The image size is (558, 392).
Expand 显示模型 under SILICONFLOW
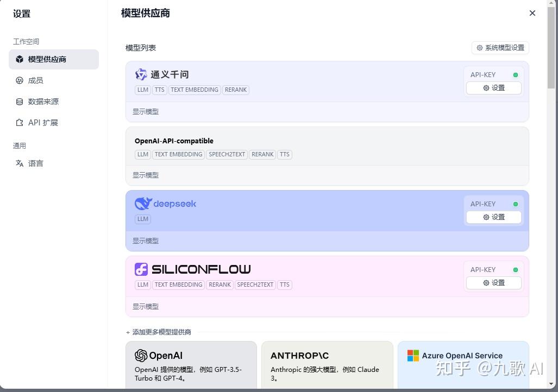(145, 306)
